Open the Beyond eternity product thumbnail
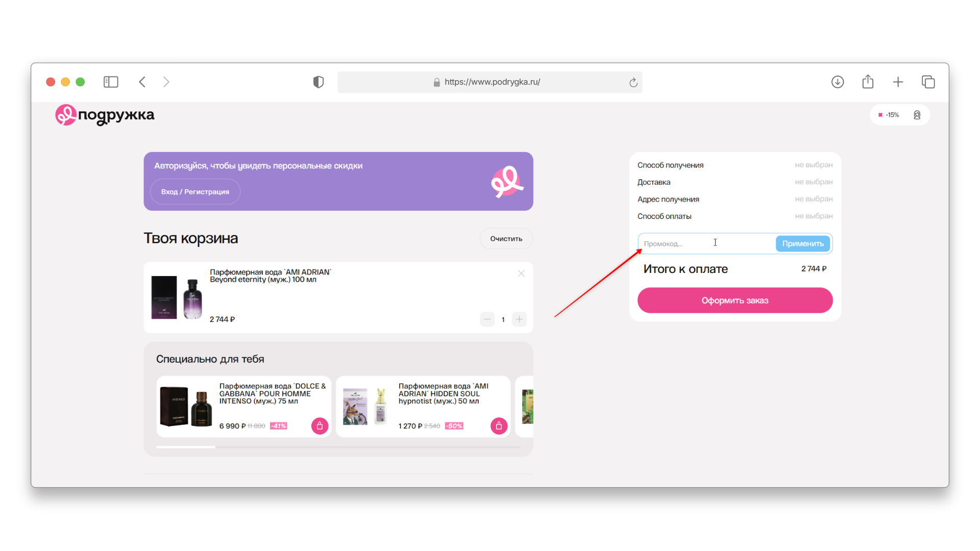 (x=177, y=298)
